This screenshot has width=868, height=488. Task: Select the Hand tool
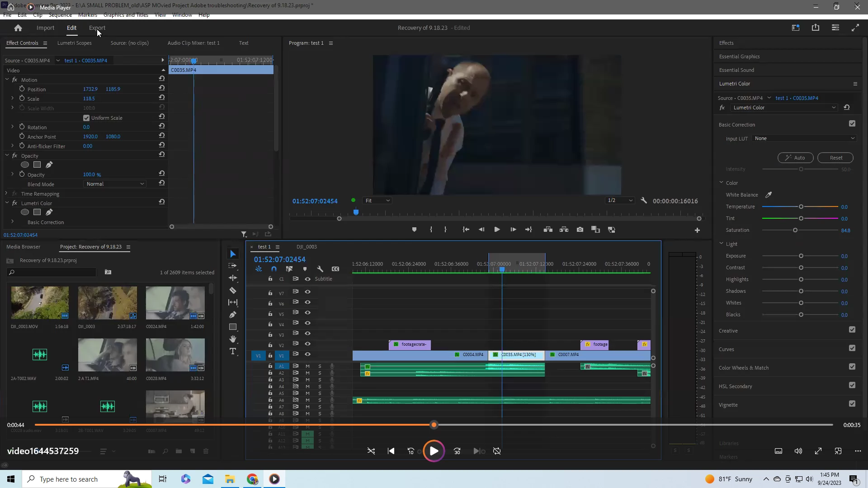tap(233, 339)
